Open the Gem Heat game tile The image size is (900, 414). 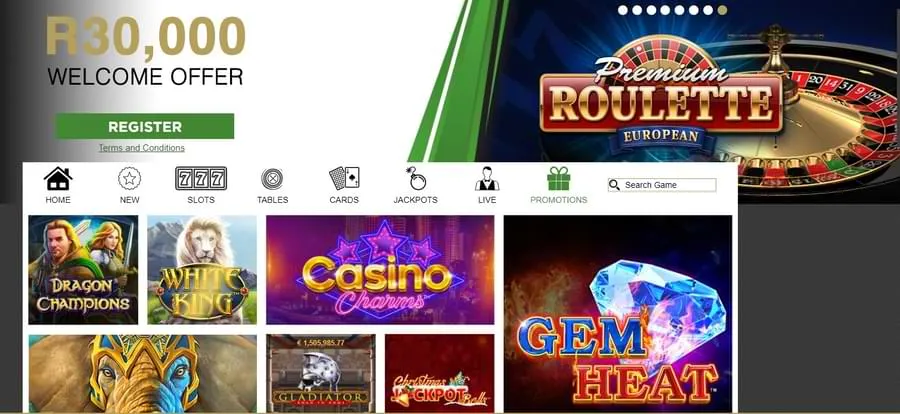click(x=618, y=314)
